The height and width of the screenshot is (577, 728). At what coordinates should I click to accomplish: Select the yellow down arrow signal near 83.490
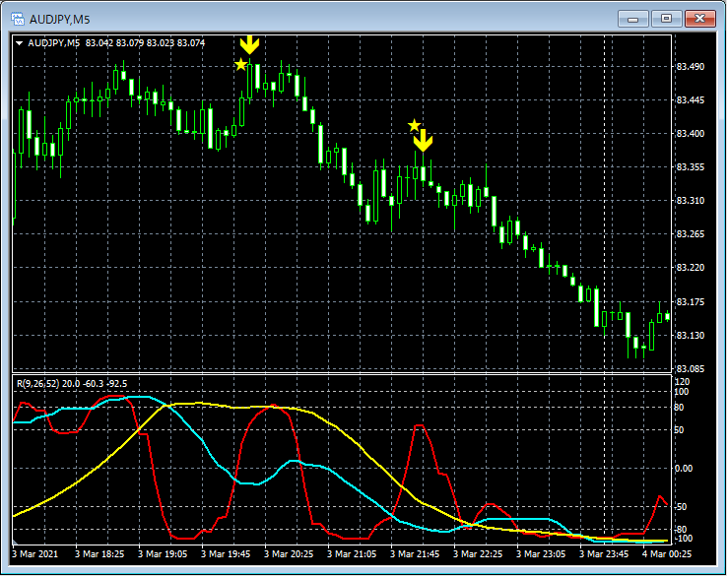click(x=249, y=45)
